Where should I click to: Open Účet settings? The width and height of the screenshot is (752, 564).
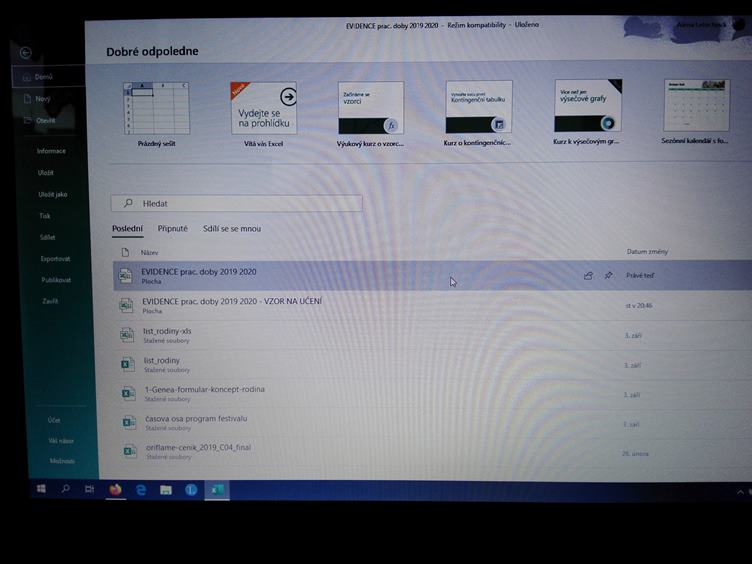[x=54, y=420]
